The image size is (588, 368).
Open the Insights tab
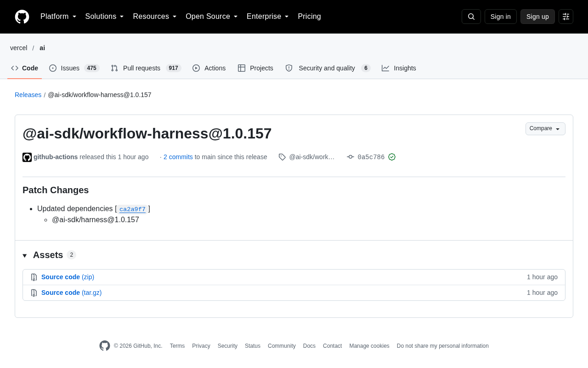click(399, 68)
